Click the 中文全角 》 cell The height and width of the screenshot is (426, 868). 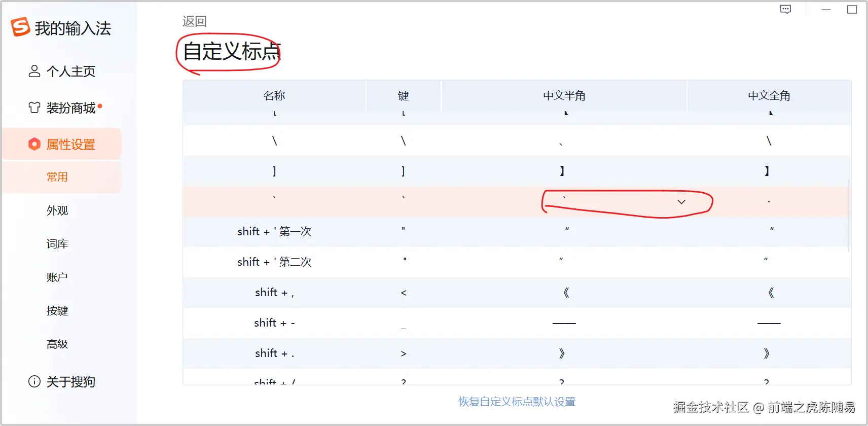click(x=769, y=353)
